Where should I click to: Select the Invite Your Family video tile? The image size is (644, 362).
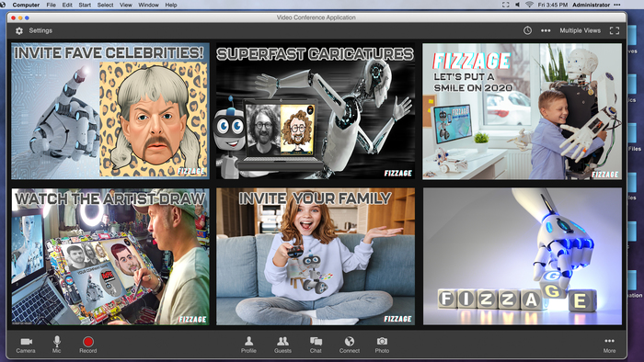(x=316, y=256)
